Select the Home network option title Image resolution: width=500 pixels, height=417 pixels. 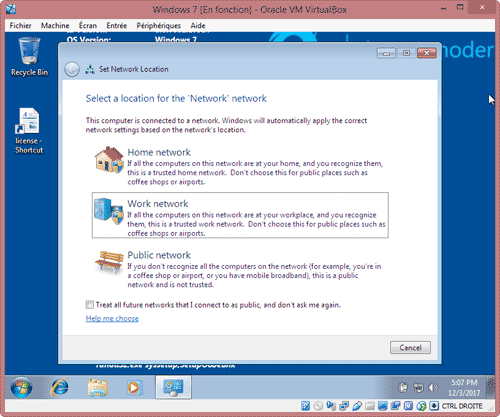(x=159, y=152)
